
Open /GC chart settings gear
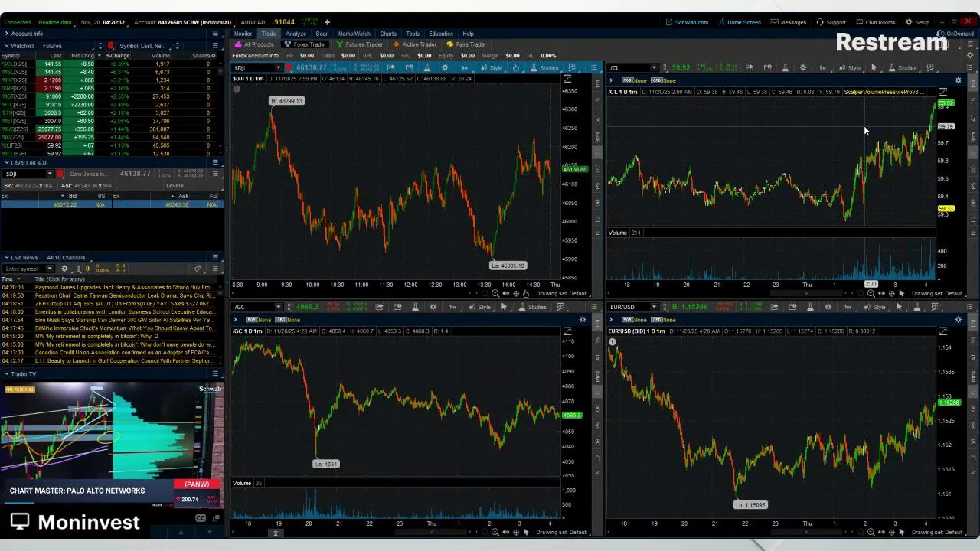point(433,307)
